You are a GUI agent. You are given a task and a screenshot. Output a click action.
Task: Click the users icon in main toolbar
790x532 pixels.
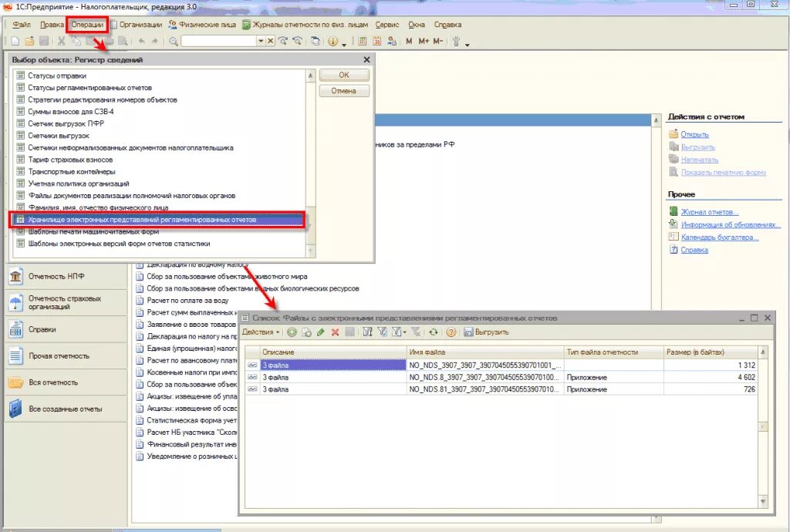click(x=391, y=42)
